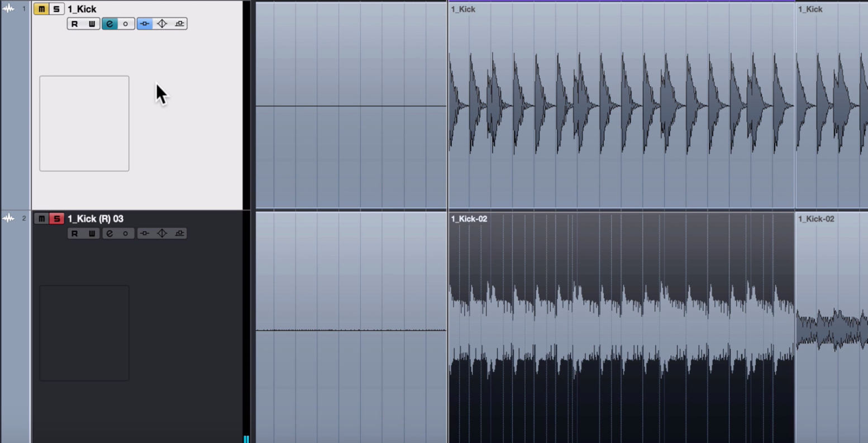
Task: Click track number 2 in track list
Action: (24, 218)
